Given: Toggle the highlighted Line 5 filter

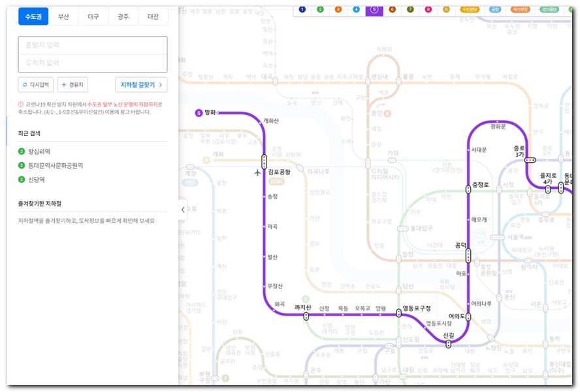Looking at the screenshot, I should (374, 9).
